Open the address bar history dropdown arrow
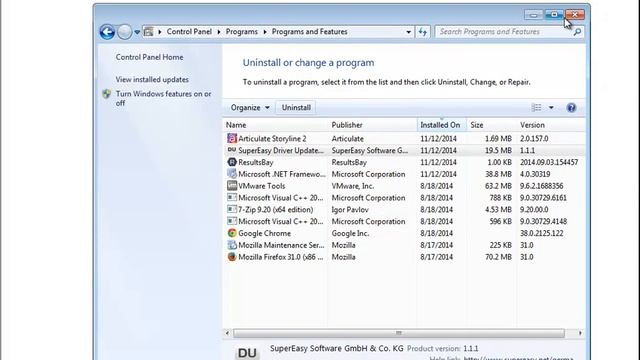Viewport: 640px width, 360px height. tap(408, 32)
